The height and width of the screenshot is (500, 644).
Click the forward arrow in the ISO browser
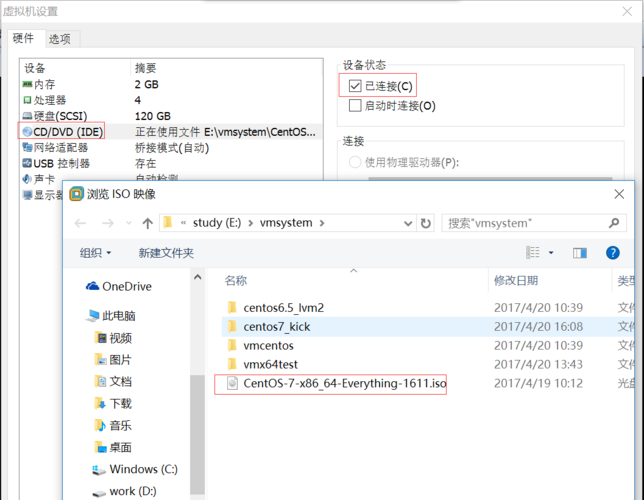coord(108,223)
